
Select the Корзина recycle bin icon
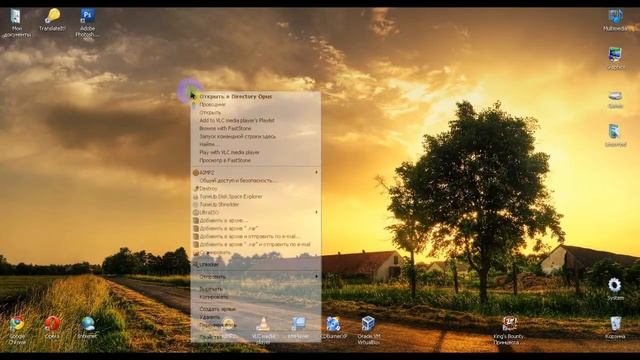pyautogui.click(x=616, y=327)
